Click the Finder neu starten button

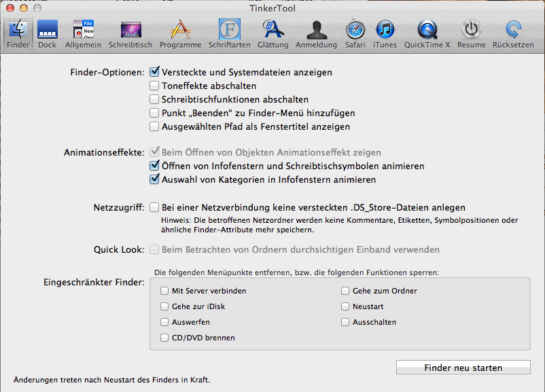pyautogui.click(x=463, y=368)
